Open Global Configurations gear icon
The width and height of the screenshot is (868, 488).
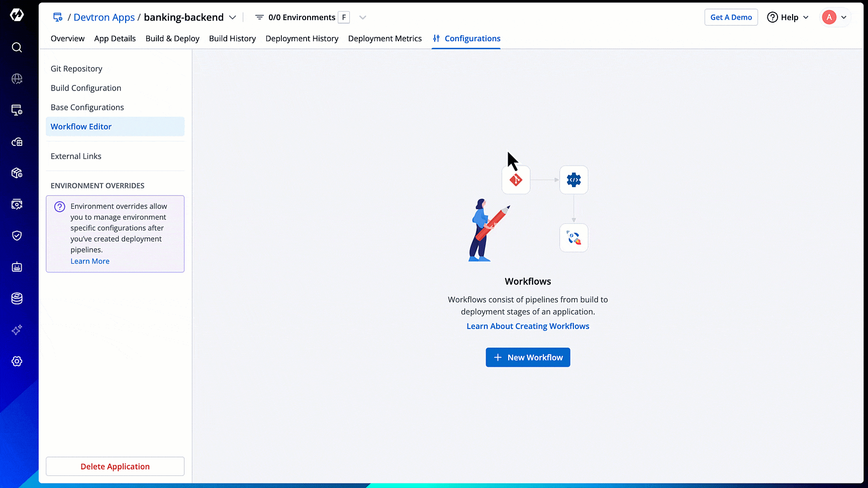click(17, 361)
